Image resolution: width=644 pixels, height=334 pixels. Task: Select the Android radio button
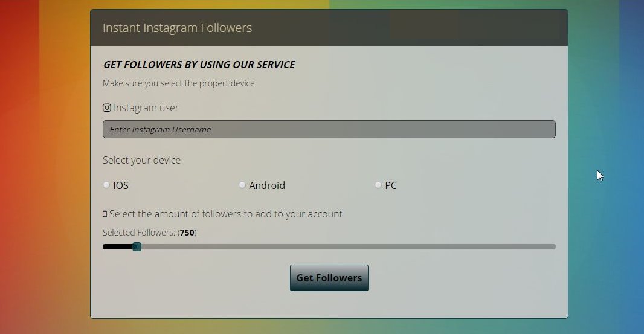tap(242, 185)
